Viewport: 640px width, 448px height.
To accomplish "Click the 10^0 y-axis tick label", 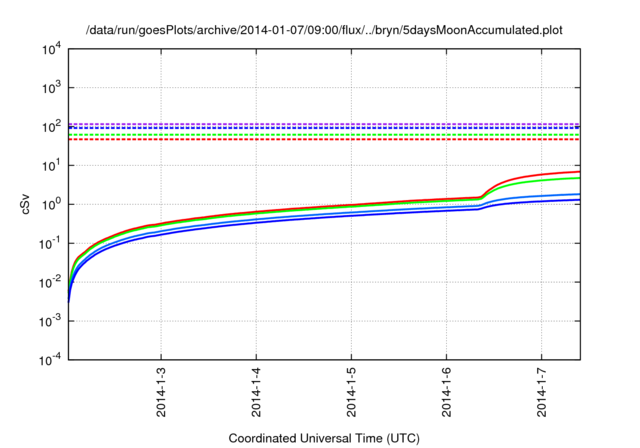I will [50, 205].
